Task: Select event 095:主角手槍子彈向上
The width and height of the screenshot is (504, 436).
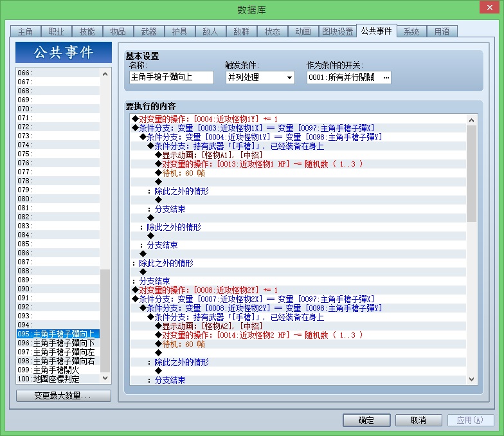Action: click(x=58, y=334)
